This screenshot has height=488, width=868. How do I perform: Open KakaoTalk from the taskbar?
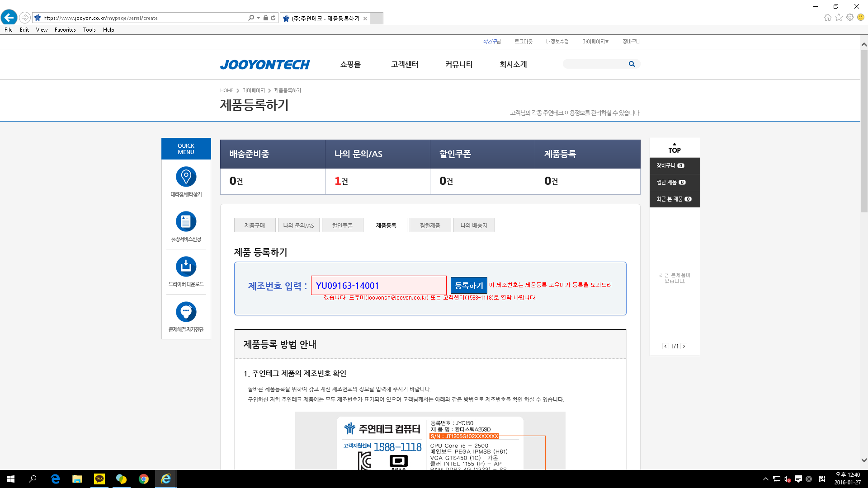click(x=99, y=479)
